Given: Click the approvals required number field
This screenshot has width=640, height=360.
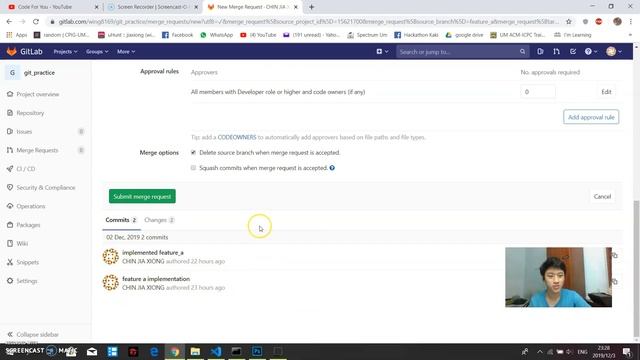Looking at the screenshot, I should [x=538, y=92].
